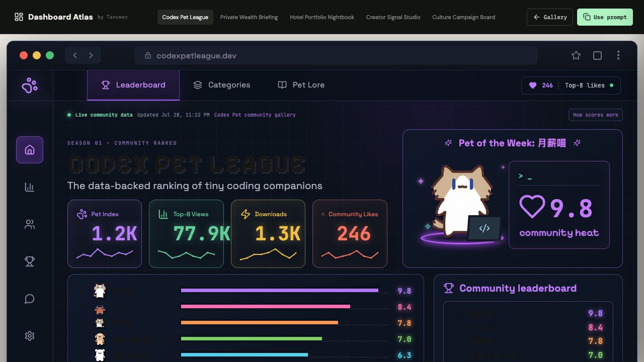Click the laptop code icon beside the pet
Viewport: 644px width, 362px height.
tap(485, 229)
